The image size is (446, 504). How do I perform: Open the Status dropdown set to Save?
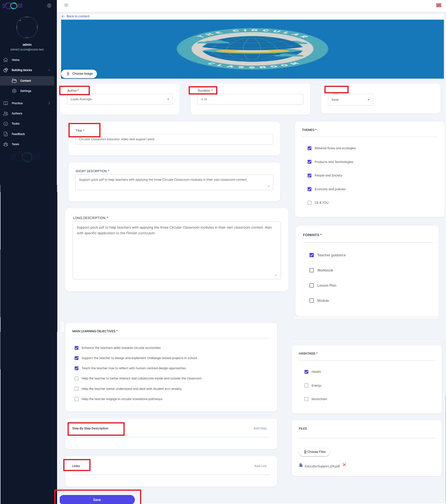click(350, 100)
